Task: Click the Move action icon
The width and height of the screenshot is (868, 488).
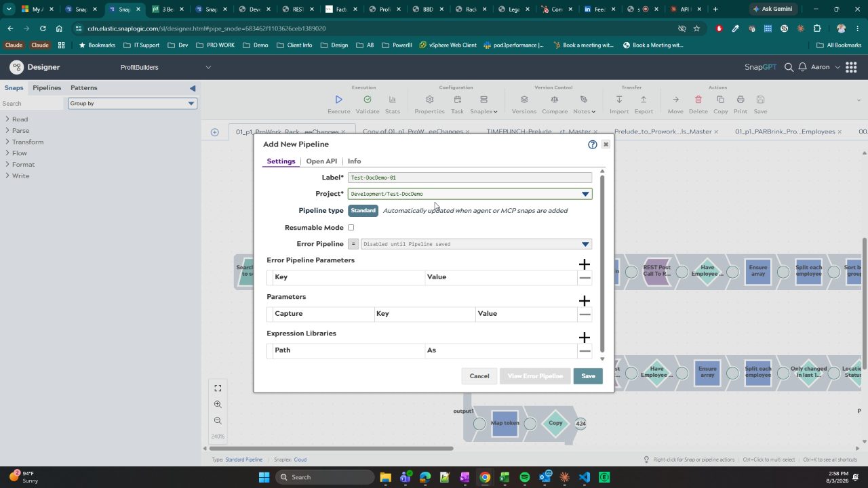Action: [675, 100]
